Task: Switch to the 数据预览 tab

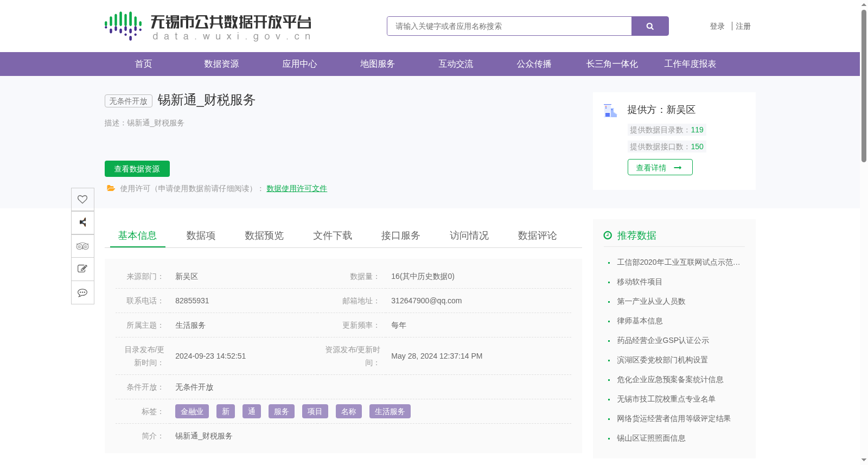Action: [264, 235]
